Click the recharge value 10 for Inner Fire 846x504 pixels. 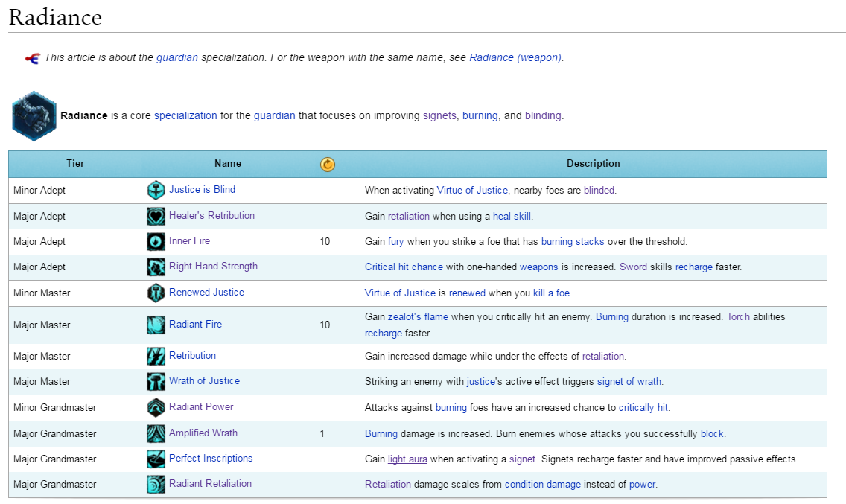(325, 241)
